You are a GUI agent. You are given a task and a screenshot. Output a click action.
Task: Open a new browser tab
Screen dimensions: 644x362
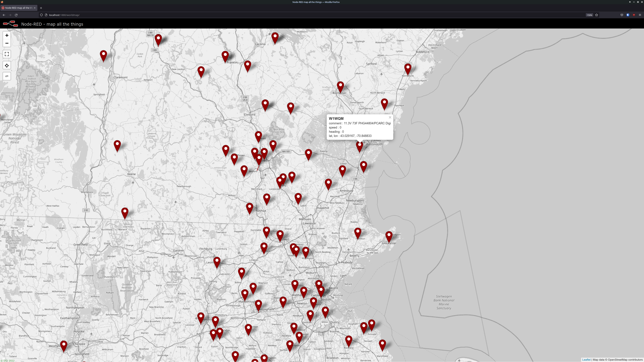point(41,8)
